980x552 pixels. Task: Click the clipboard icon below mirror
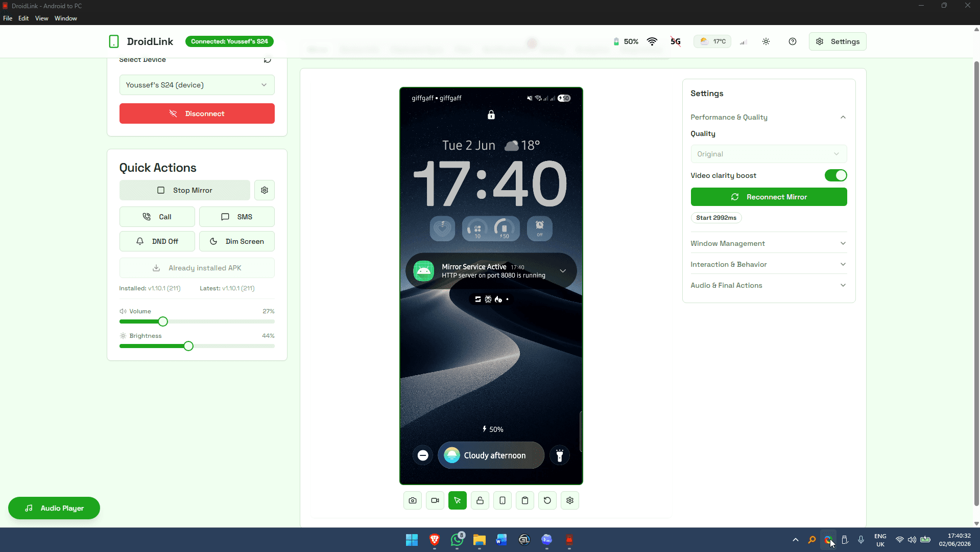[x=525, y=500]
